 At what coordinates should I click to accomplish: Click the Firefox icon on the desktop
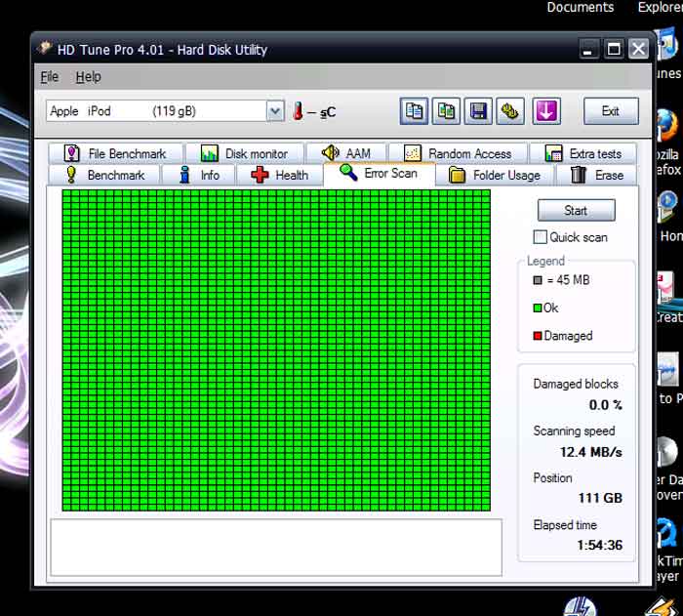point(667,124)
